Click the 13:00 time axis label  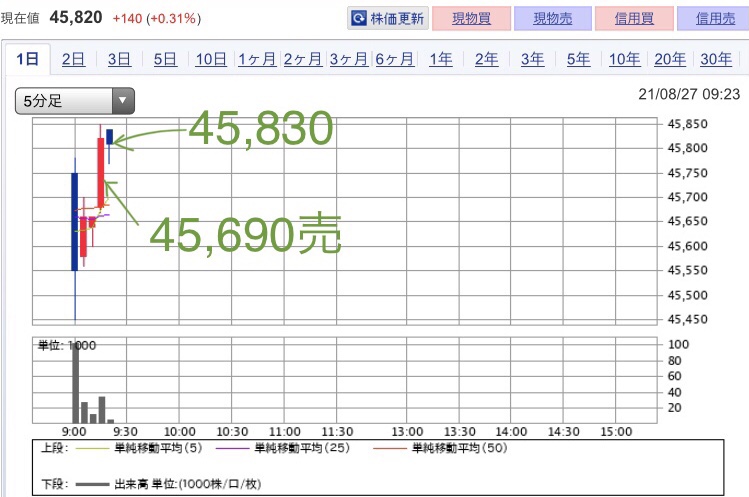tap(407, 432)
